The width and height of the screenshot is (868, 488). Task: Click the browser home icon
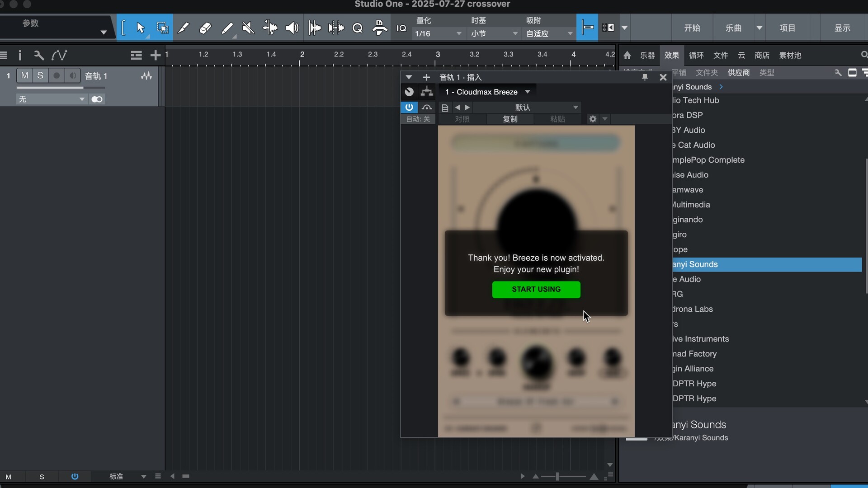pos(627,55)
